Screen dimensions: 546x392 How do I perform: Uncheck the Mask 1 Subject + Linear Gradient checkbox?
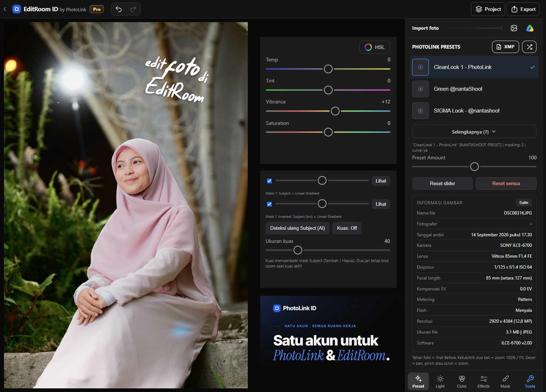tap(269, 181)
